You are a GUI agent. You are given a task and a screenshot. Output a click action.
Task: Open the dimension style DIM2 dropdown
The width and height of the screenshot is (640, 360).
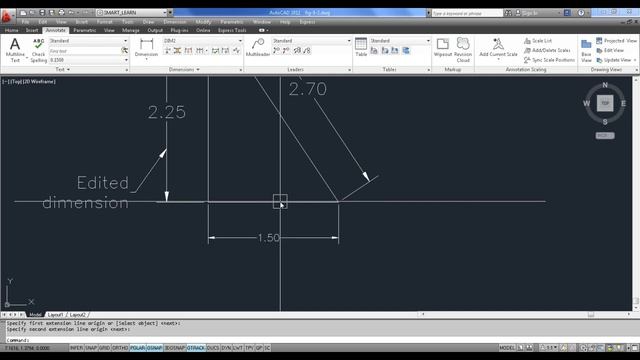pyautogui.click(x=202, y=41)
